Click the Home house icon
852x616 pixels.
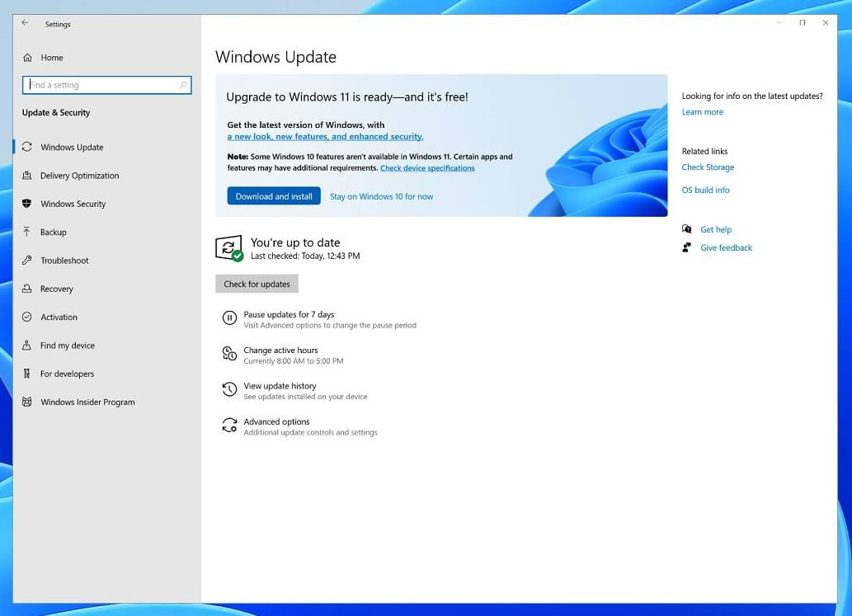[x=28, y=58]
